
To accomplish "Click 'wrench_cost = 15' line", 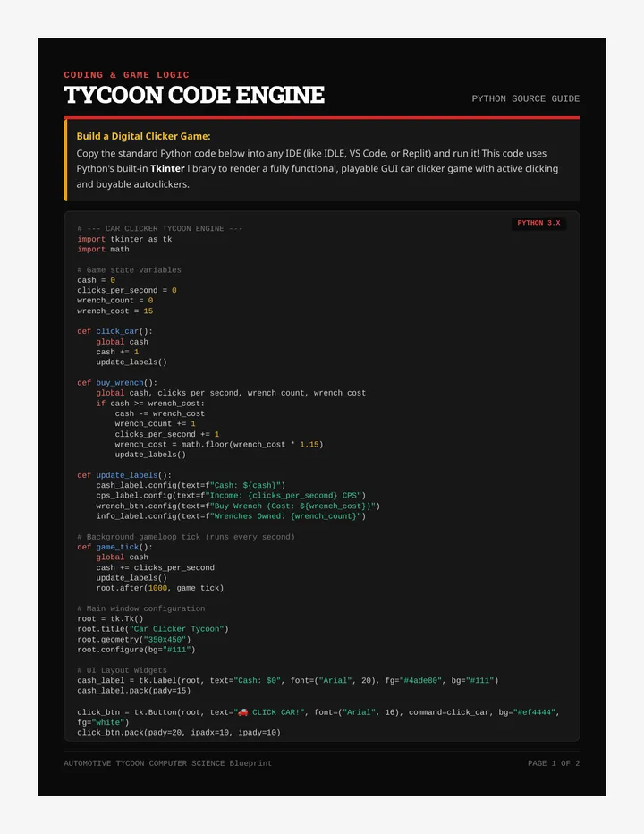I will click(x=114, y=311).
